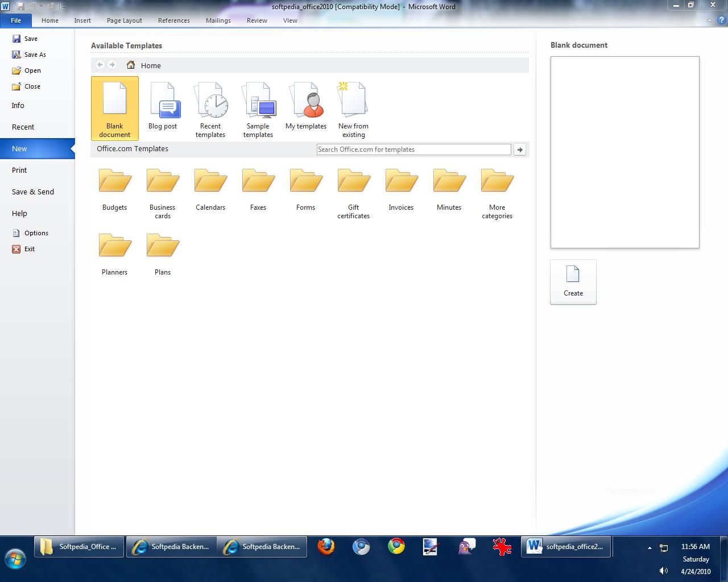This screenshot has width=728, height=582.
Task: Select the Blank document template
Action: (114, 108)
